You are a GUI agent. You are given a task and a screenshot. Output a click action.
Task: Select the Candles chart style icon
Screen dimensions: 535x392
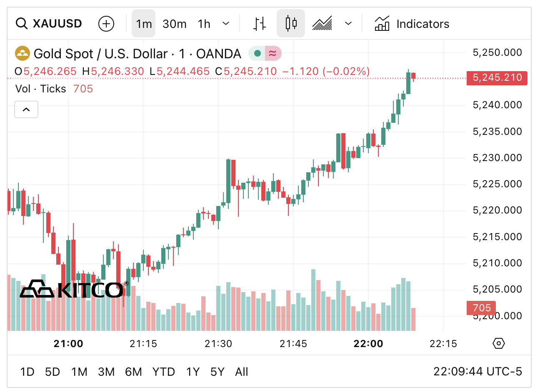pyautogui.click(x=291, y=24)
